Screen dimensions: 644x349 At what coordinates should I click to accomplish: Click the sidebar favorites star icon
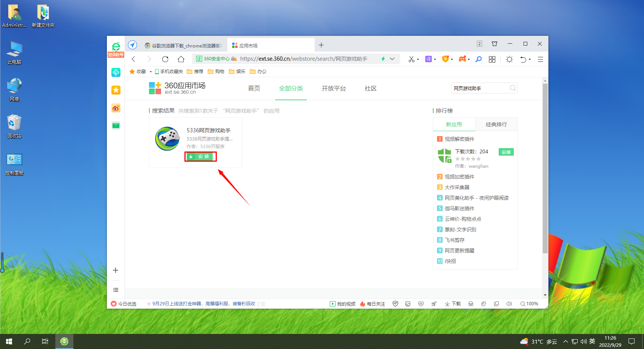click(116, 90)
